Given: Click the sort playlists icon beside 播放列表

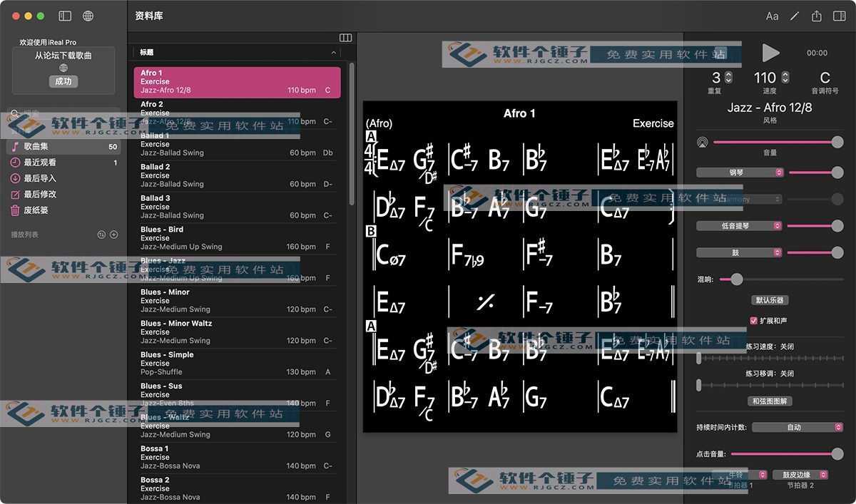Looking at the screenshot, I should coord(101,235).
